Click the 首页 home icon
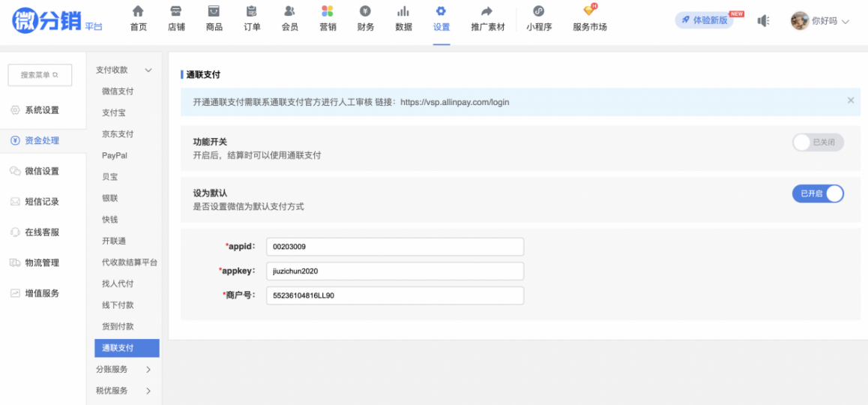This screenshot has height=405, width=868. [138, 11]
